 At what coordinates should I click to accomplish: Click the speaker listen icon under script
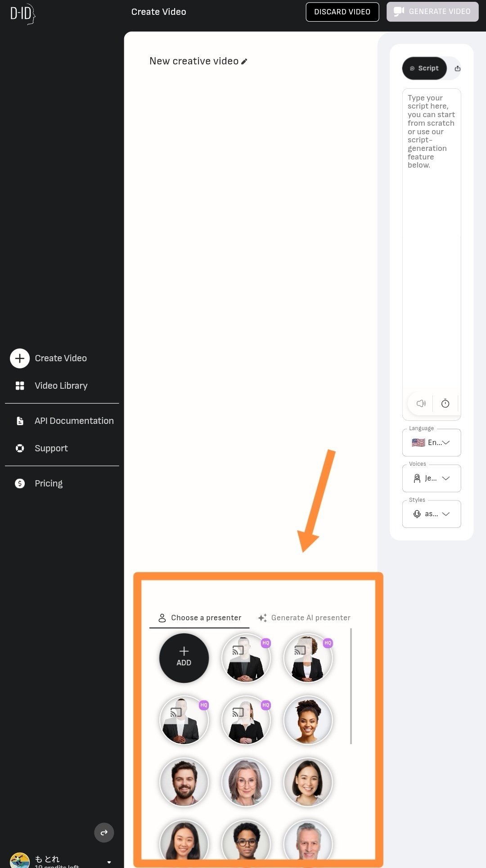click(x=421, y=404)
